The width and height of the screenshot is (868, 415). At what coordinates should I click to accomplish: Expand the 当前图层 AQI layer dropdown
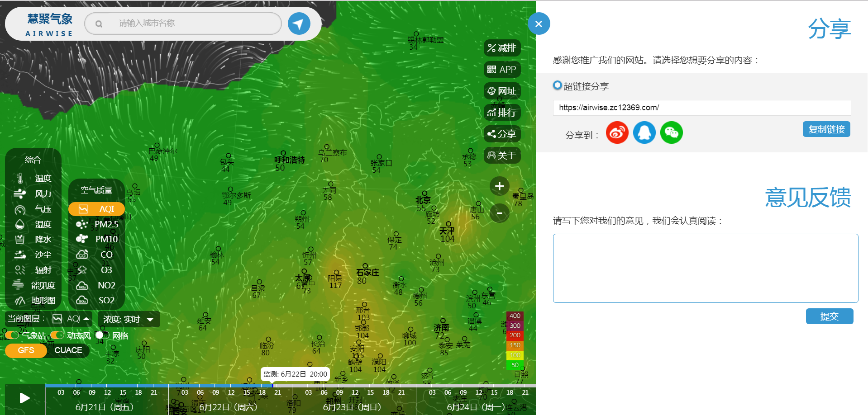coord(71,319)
